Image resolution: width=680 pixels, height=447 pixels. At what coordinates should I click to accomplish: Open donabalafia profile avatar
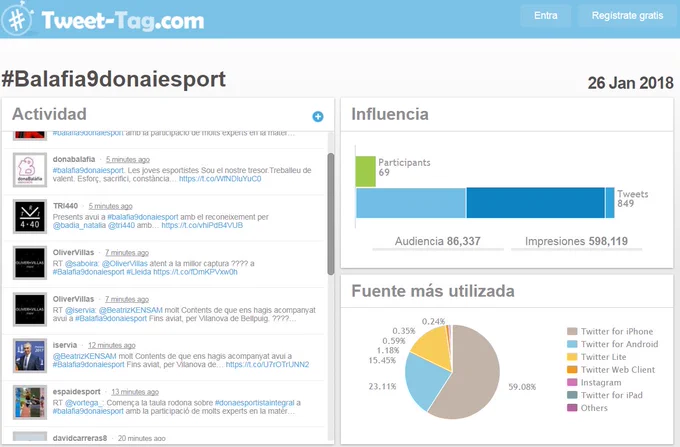pyautogui.click(x=30, y=170)
